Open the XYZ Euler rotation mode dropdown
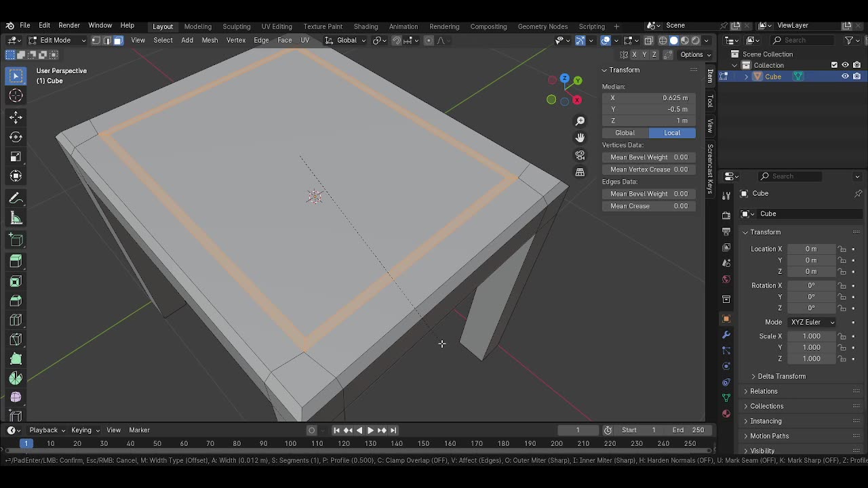Image resolution: width=868 pixels, height=488 pixels. [x=811, y=322]
